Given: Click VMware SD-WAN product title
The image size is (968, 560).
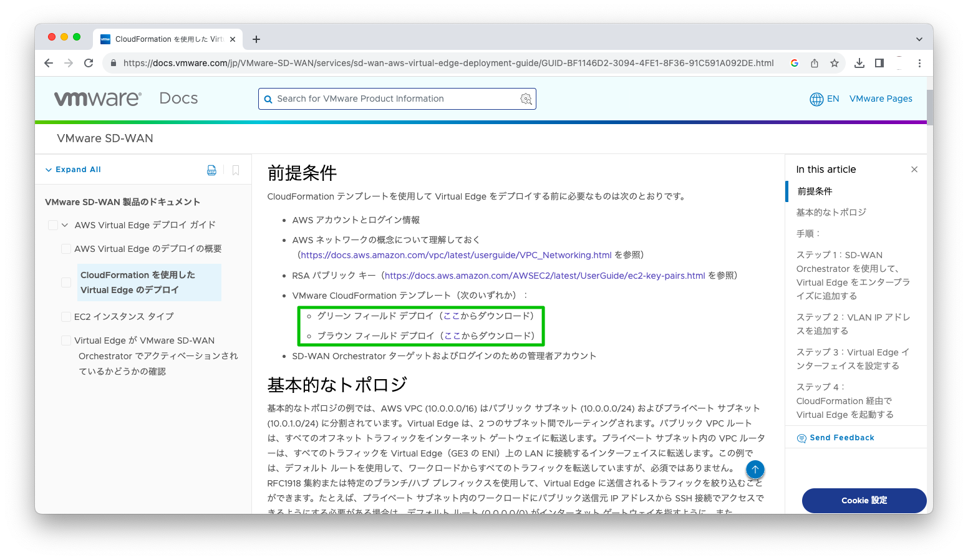Looking at the screenshot, I should coord(105,138).
